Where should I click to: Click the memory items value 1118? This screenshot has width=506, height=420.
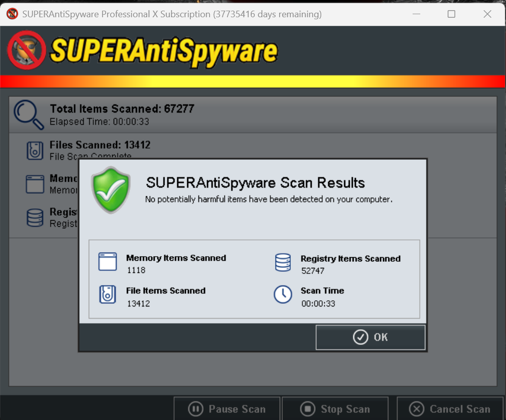pos(136,270)
